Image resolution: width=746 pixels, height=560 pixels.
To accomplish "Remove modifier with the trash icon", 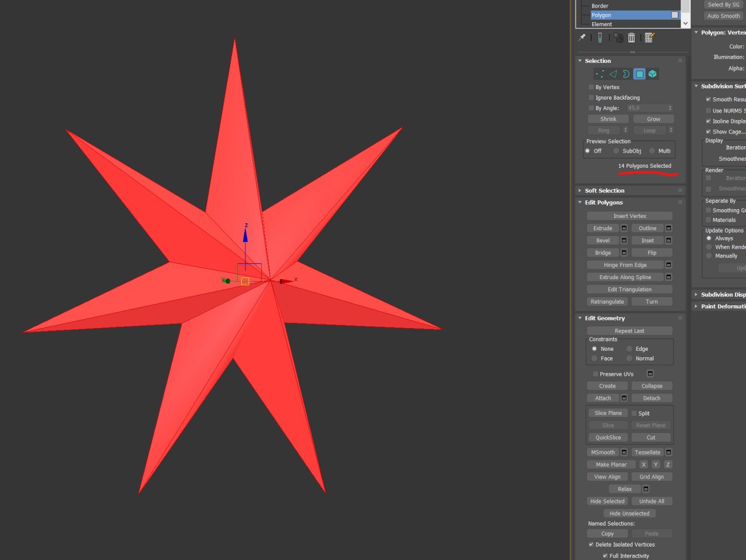I will point(631,37).
